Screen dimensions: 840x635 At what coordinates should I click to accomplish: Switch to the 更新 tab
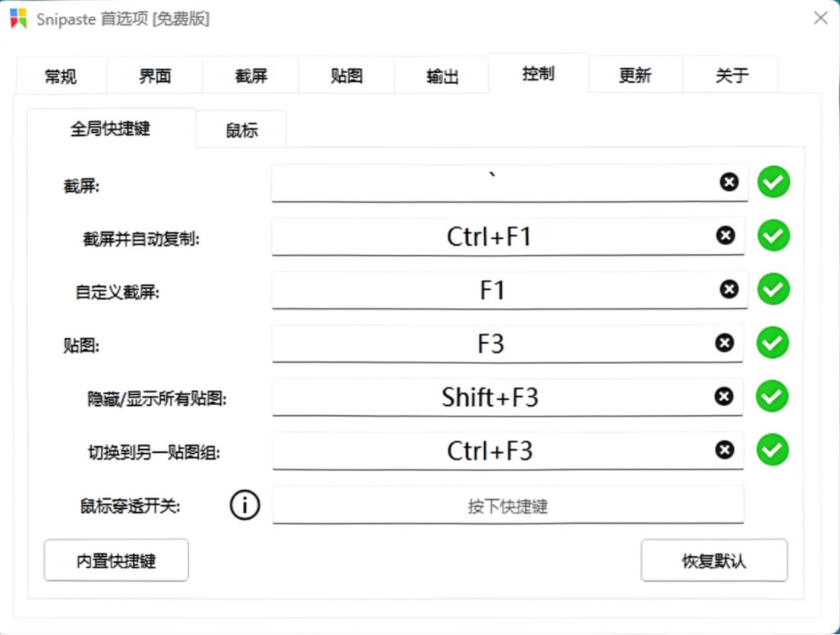635,74
